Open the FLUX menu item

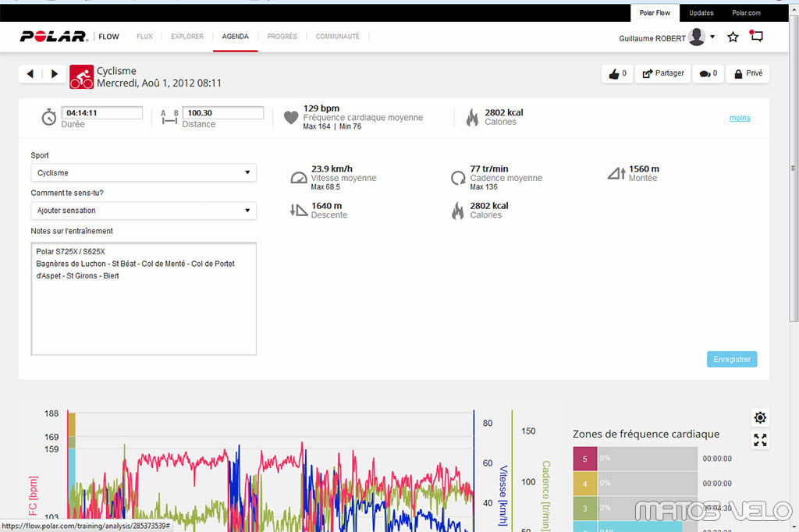click(x=144, y=37)
